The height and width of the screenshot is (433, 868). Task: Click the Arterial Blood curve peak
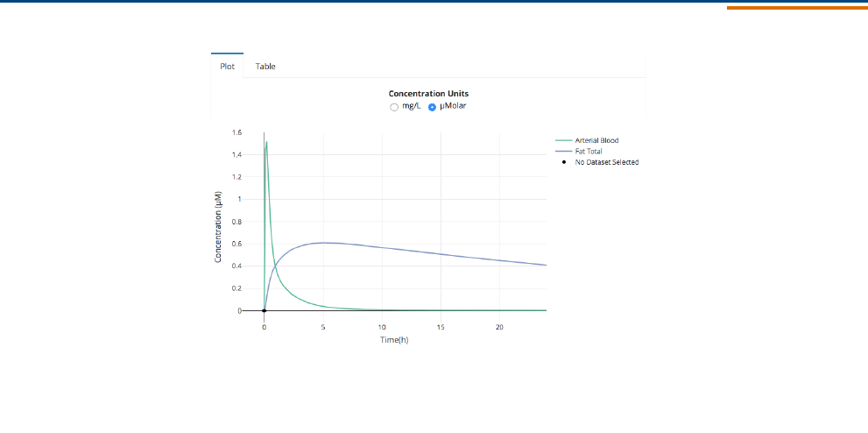coord(266,142)
